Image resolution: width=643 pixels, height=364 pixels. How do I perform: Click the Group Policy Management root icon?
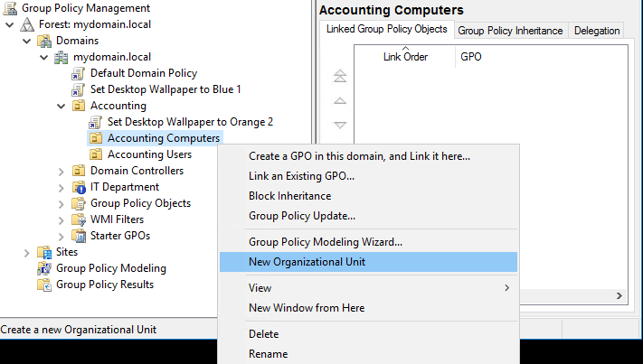point(10,8)
